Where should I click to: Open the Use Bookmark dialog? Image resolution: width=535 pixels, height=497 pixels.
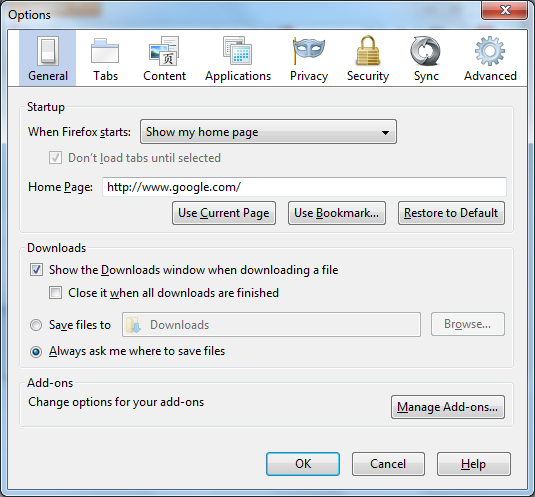click(x=337, y=213)
